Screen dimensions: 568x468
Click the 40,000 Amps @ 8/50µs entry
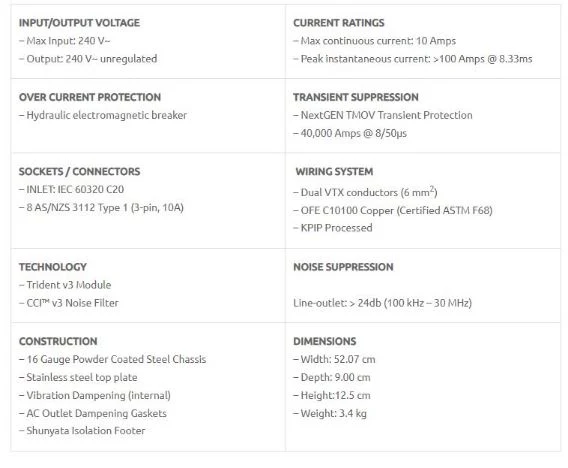pos(350,133)
